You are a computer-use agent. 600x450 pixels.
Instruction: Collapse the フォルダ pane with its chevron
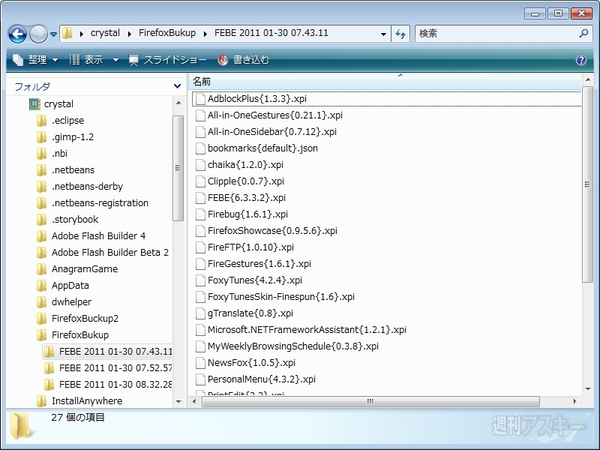pyautogui.click(x=177, y=86)
